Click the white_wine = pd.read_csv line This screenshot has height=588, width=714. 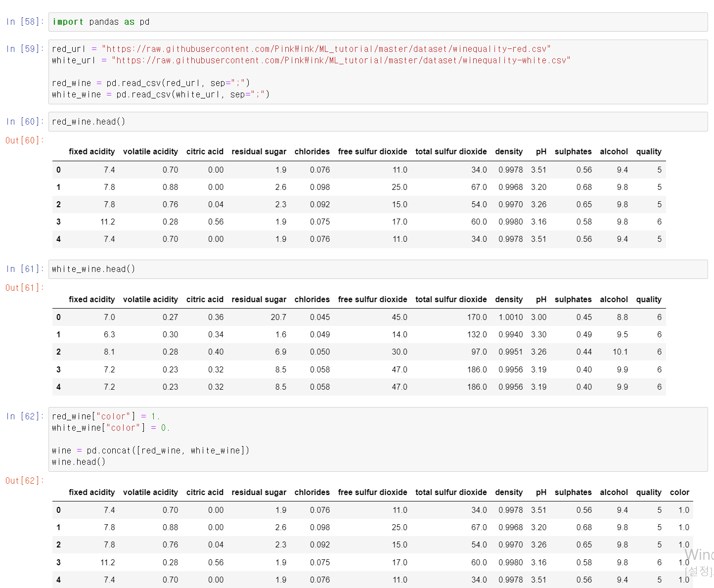point(161,94)
